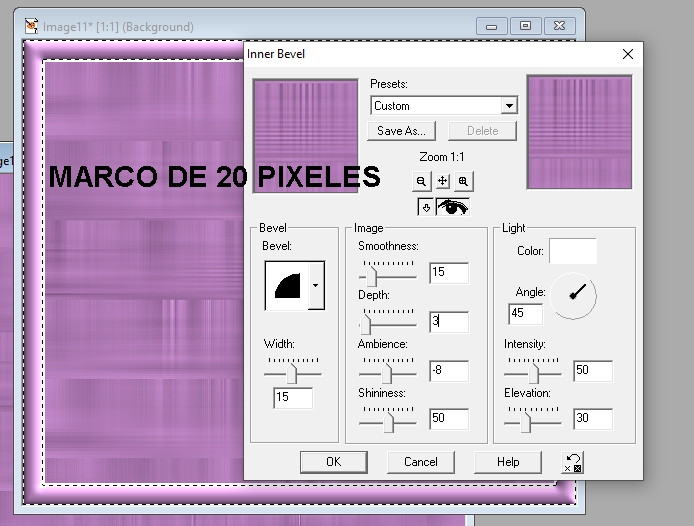Screen dimensions: 694x526
Task: Click the Intensity value field
Action: click(x=592, y=371)
